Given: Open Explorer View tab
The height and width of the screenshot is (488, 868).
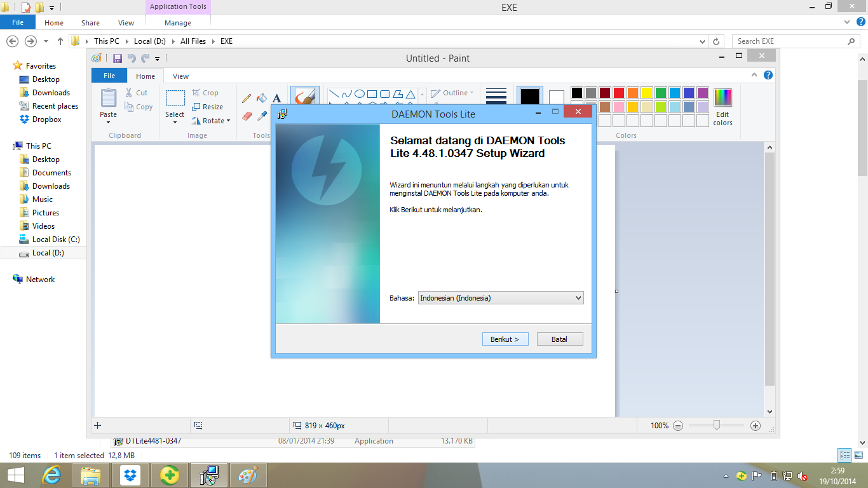Looking at the screenshot, I should 126,23.
